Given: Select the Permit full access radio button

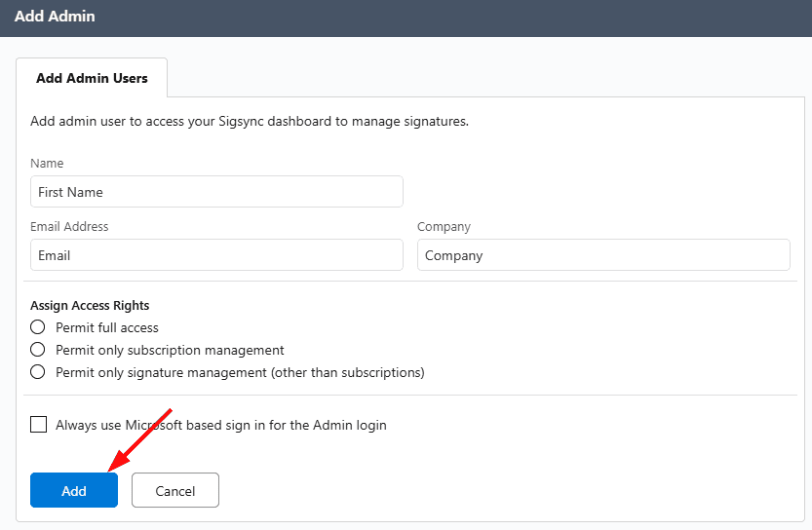Looking at the screenshot, I should point(38,327).
